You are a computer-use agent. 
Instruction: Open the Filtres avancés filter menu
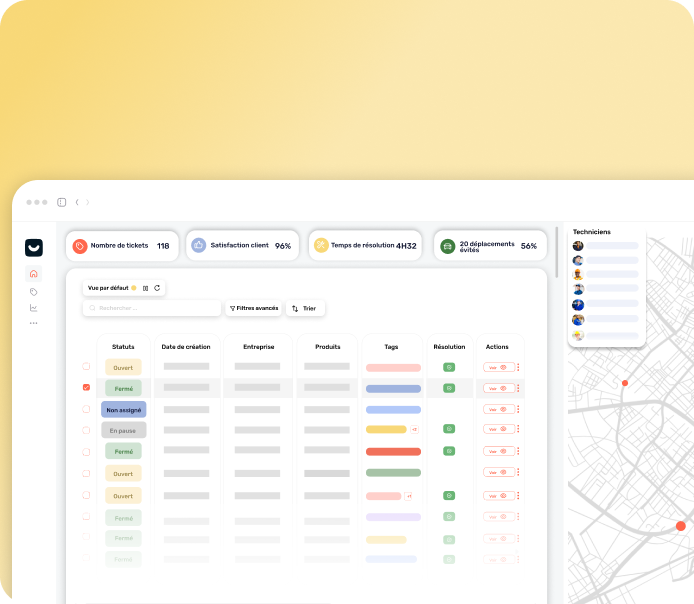tap(254, 308)
